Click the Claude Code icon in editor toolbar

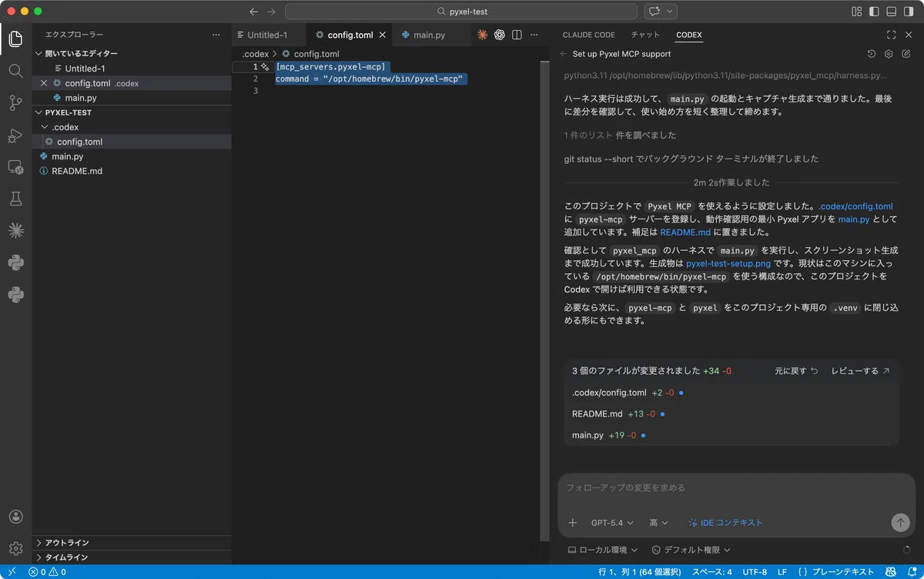[483, 35]
